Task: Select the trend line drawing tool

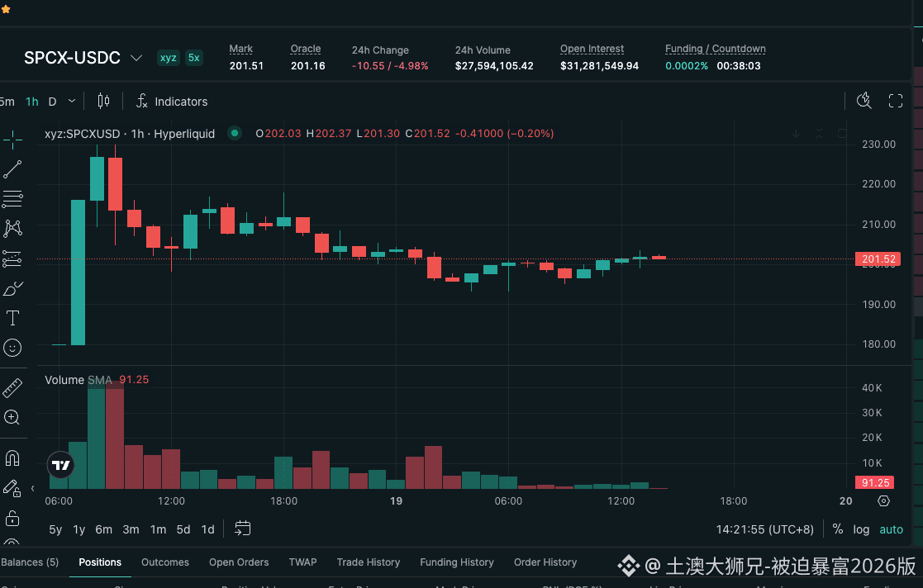Action: coord(12,169)
